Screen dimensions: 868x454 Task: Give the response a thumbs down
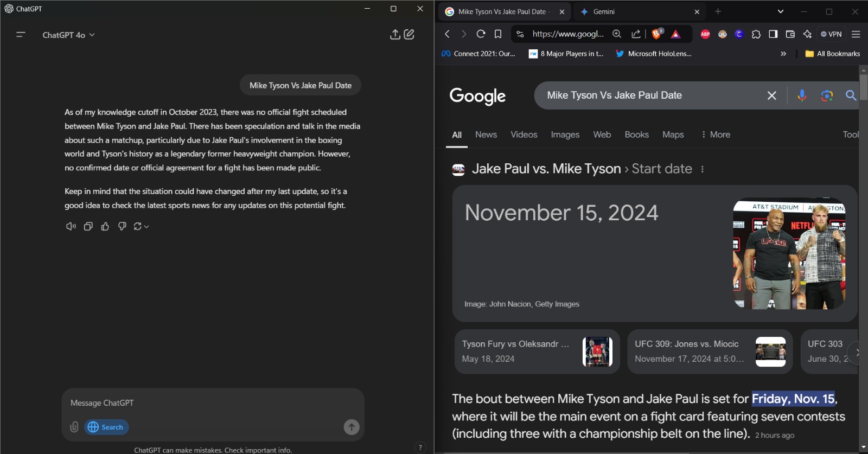click(x=122, y=226)
